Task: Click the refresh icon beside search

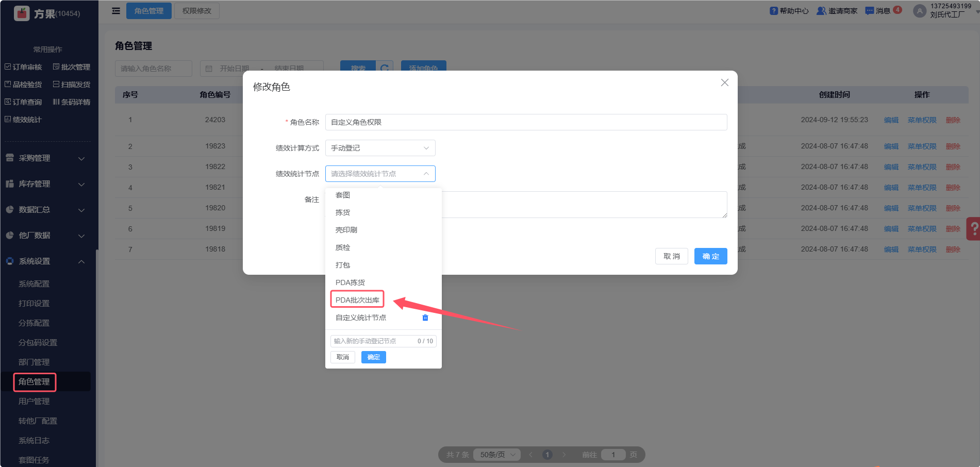Action: (x=385, y=68)
